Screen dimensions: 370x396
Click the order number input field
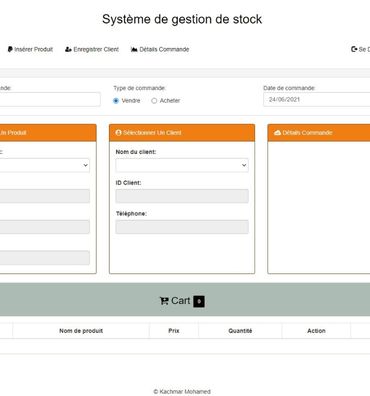50,99
